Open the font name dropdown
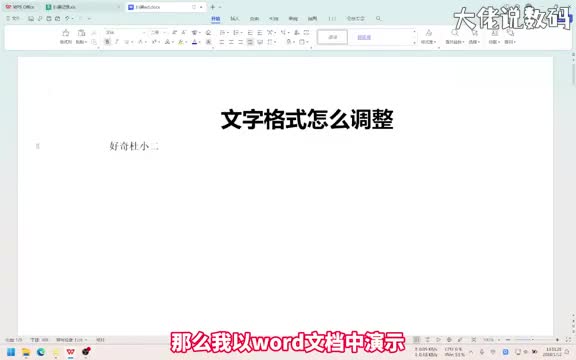The height and width of the screenshot is (360, 576). click(144, 33)
